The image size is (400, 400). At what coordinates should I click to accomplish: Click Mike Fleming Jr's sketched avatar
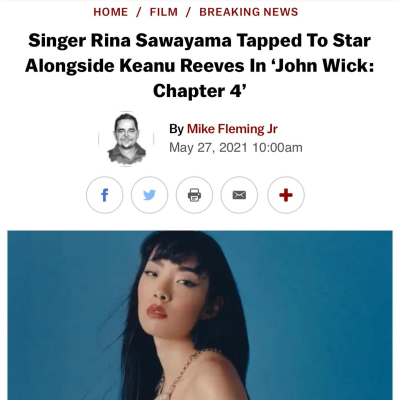click(x=126, y=138)
